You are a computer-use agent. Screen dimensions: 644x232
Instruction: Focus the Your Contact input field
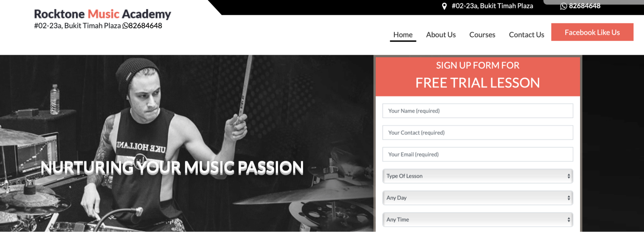[x=477, y=133]
